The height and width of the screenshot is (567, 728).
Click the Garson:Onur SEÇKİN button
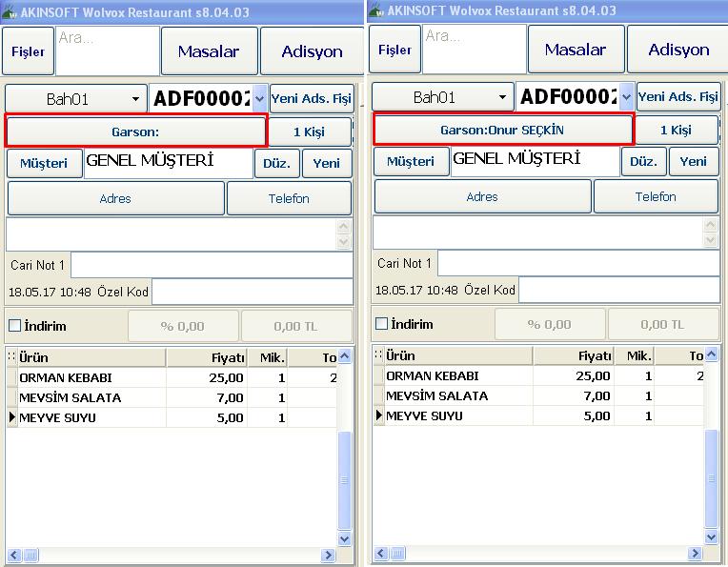[502, 130]
